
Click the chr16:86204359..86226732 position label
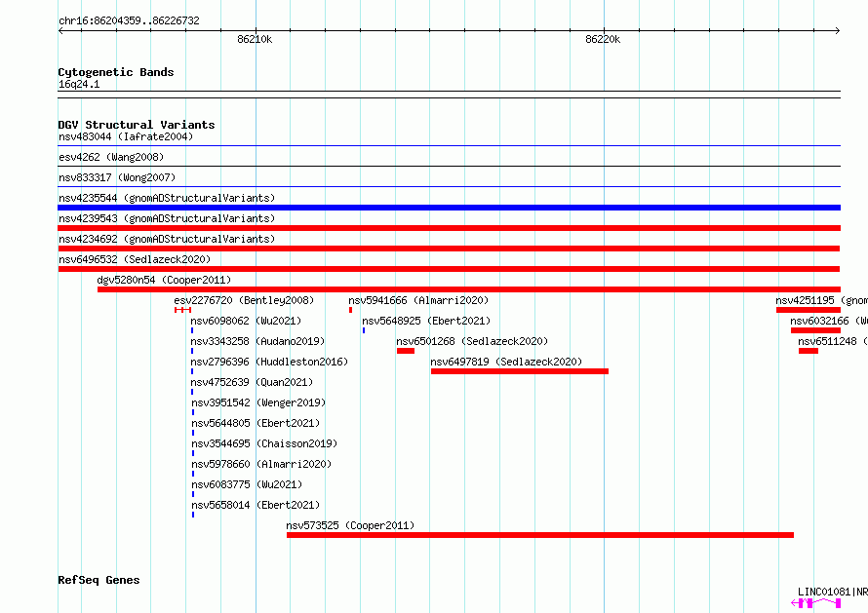coord(129,20)
